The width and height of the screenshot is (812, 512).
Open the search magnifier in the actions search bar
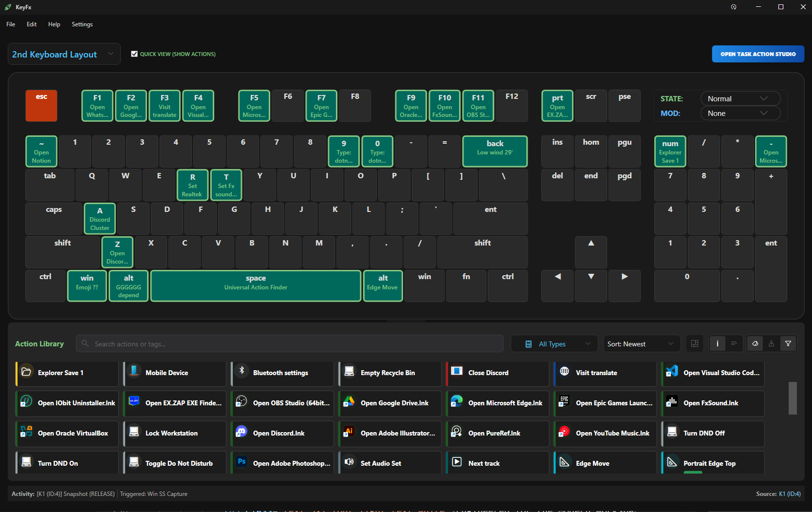[85, 343]
